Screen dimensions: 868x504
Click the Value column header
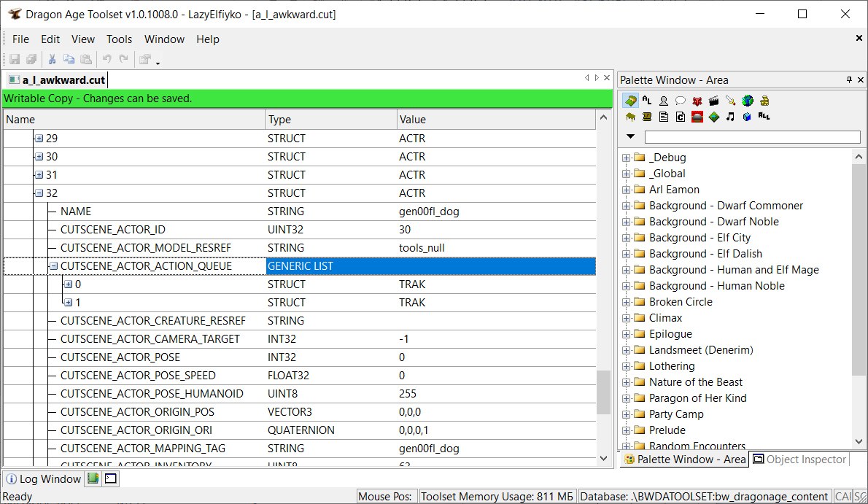[496, 120]
